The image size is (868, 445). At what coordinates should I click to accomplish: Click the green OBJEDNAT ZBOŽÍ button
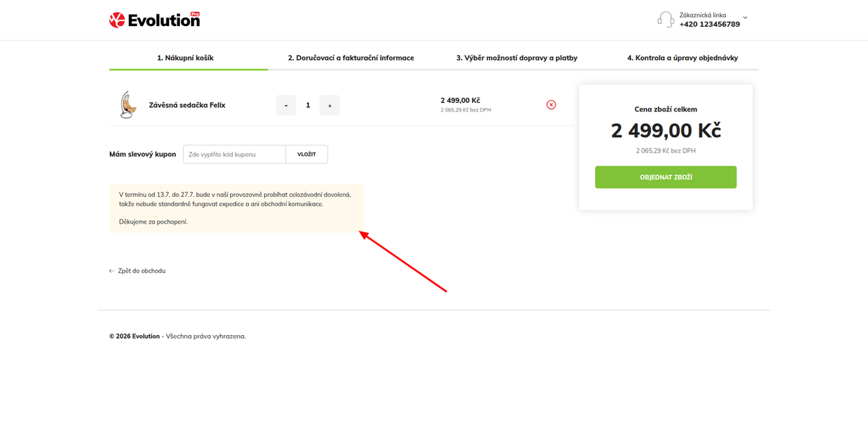(665, 177)
